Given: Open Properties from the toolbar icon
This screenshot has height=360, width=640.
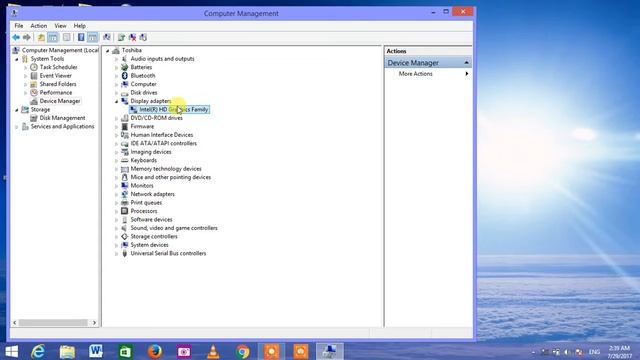Looking at the screenshot, I should pyautogui.click(x=67, y=38).
